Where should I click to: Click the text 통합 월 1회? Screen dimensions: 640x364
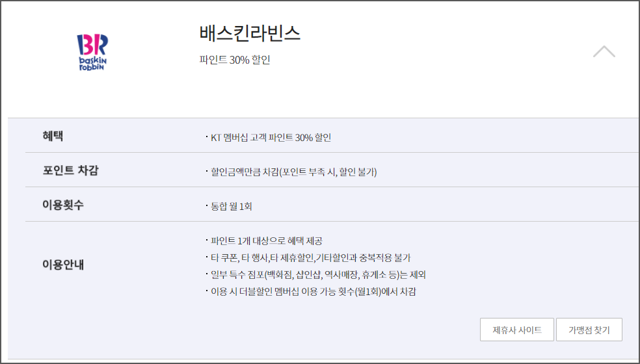coord(231,207)
